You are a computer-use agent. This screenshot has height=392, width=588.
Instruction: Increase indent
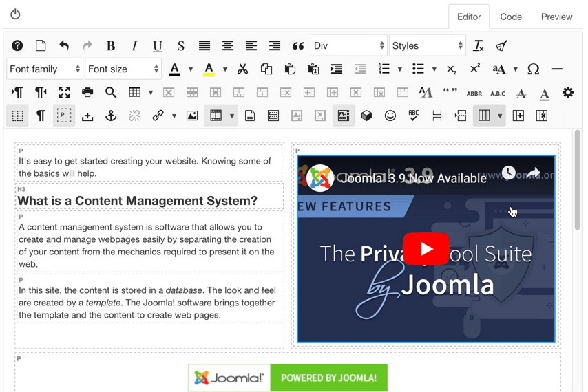pyautogui.click(x=337, y=69)
